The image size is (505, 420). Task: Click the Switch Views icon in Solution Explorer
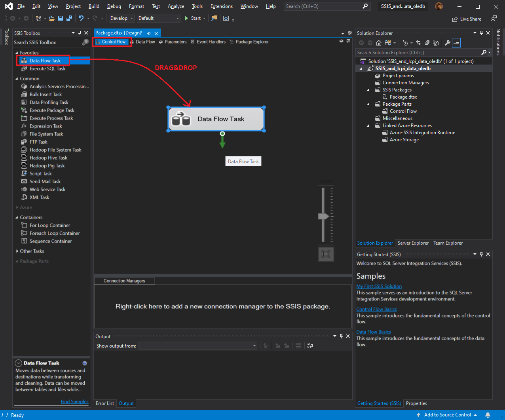point(388,43)
